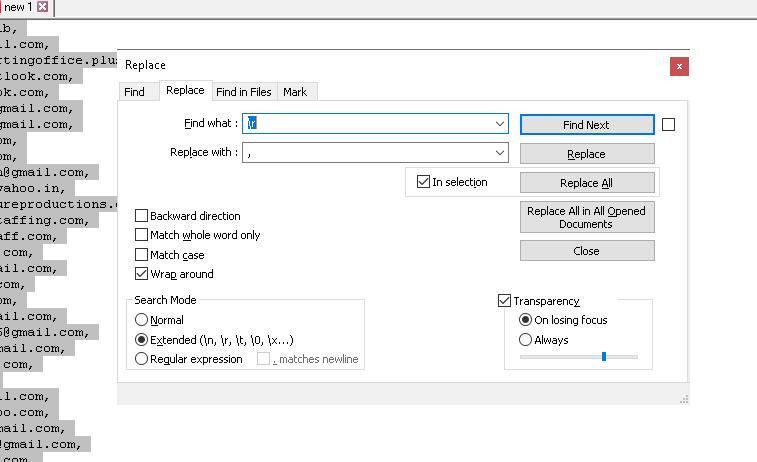Select Regular expression search mode
The height and width of the screenshot is (462, 757).
coord(141,359)
